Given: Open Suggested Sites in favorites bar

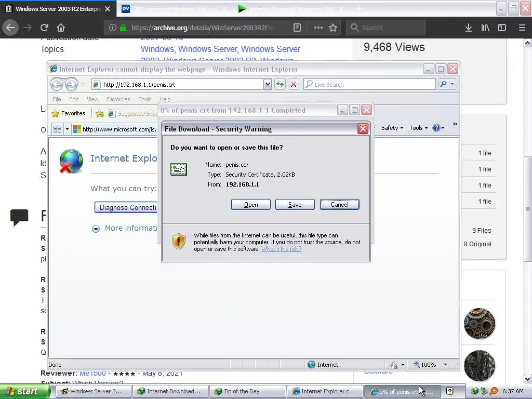Looking at the screenshot, I should pos(132,114).
